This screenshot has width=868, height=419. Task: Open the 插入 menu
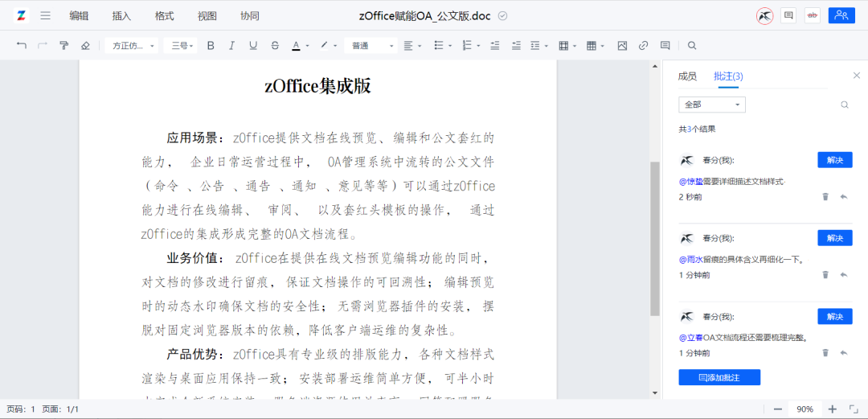[x=122, y=16]
